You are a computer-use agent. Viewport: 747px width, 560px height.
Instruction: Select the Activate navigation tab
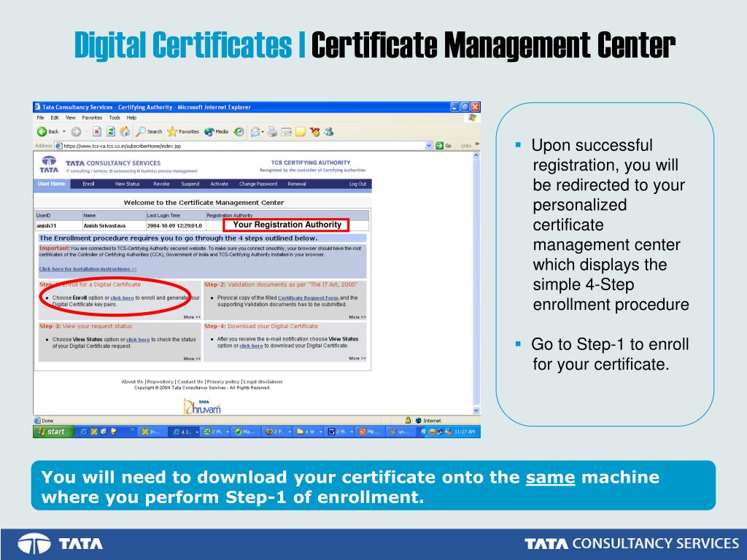click(x=219, y=184)
